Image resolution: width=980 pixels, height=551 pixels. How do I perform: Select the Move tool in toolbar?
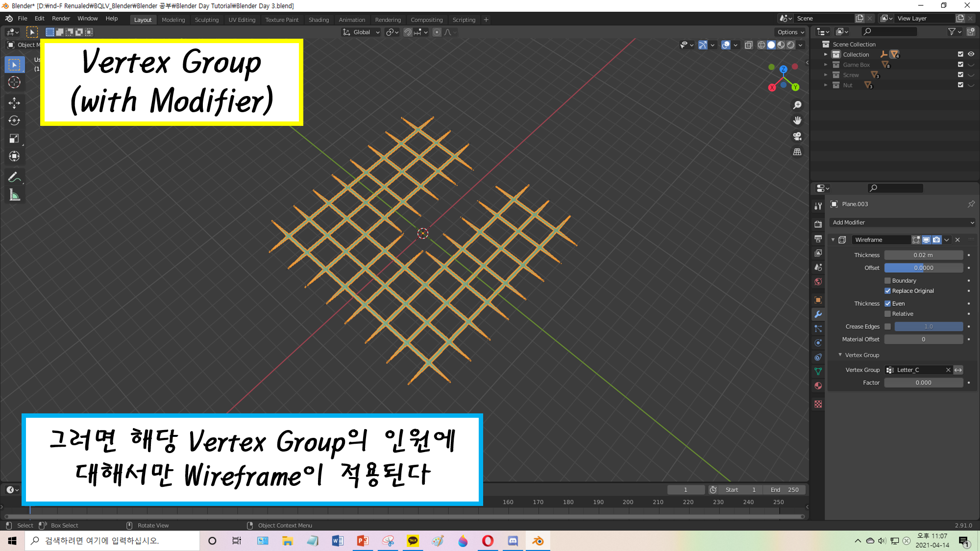(x=14, y=103)
